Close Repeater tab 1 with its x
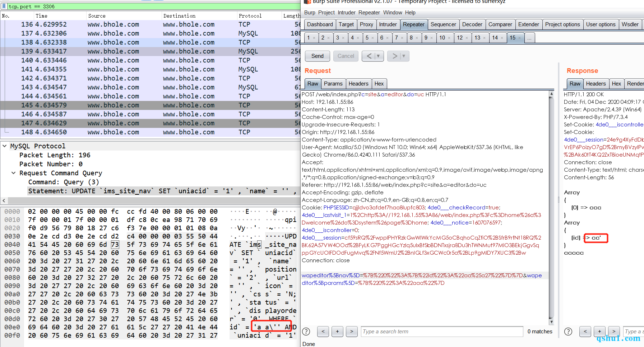This screenshot has height=347, width=644. click(314, 38)
